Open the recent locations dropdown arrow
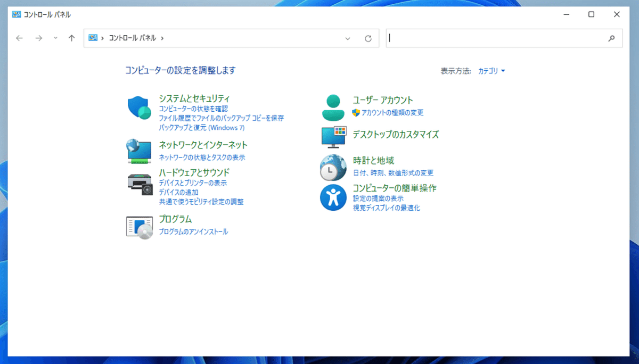 (x=55, y=38)
